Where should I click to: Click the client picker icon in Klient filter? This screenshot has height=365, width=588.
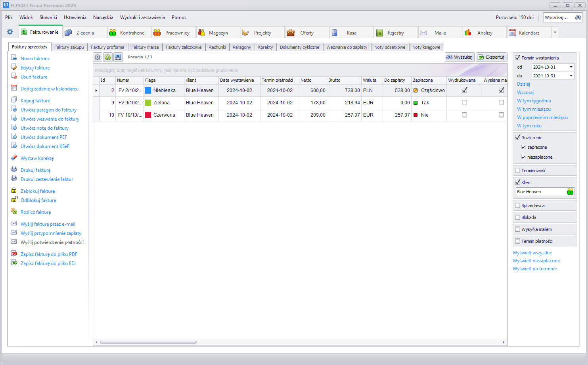[x=570, y=192]
